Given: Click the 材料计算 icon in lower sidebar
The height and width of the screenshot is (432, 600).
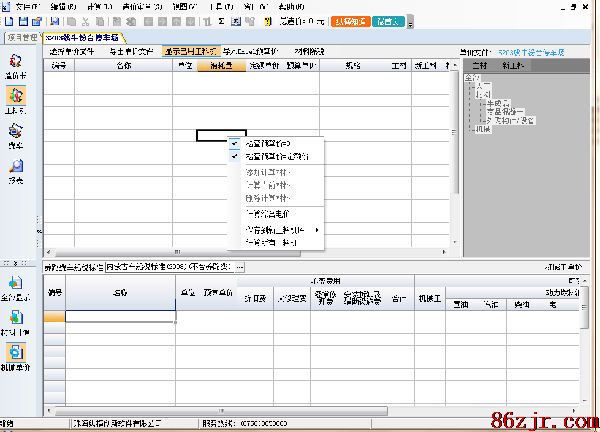Looking at the screenshot, I should (x=16, y=323).
